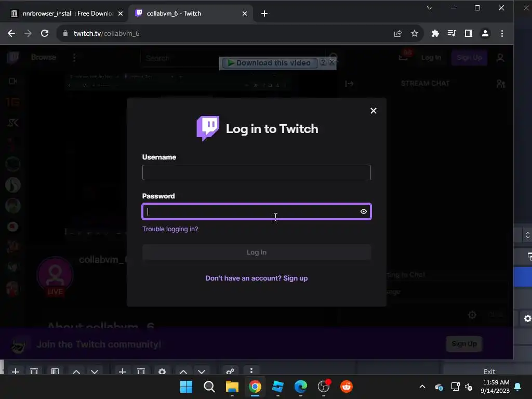Open Roblox Studio from the taskbar
The image size is (532, 399).
[278, 387]
